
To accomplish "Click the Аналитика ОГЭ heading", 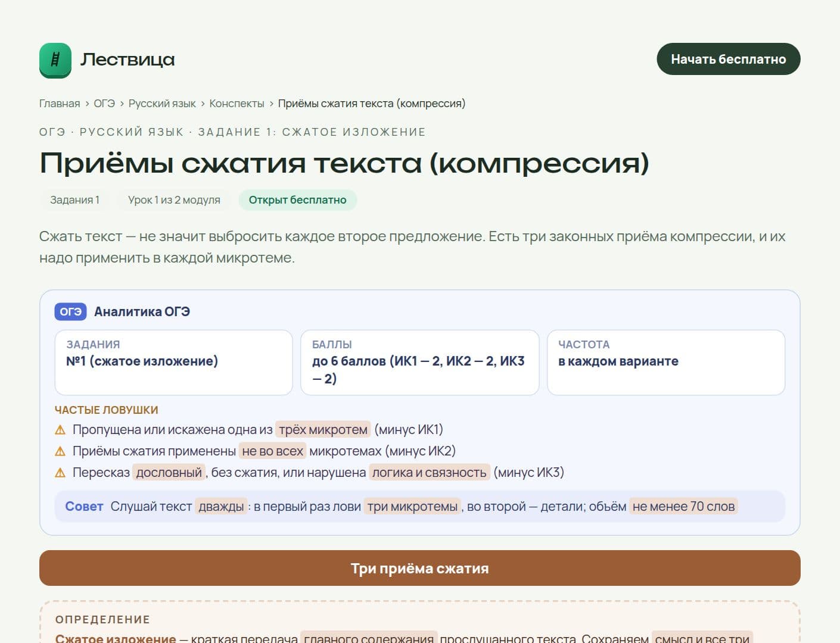I will click(x=142, y=312).
